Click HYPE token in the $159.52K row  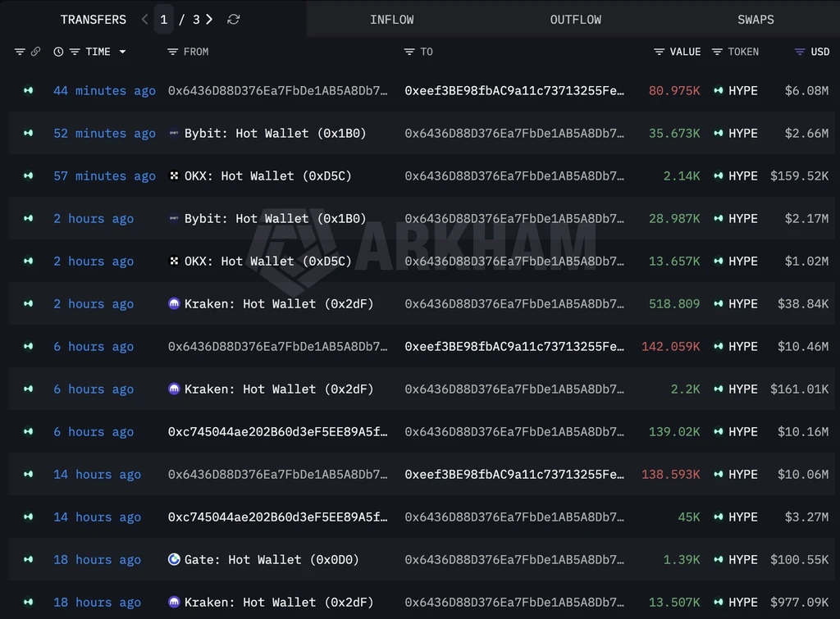[742, 176]
